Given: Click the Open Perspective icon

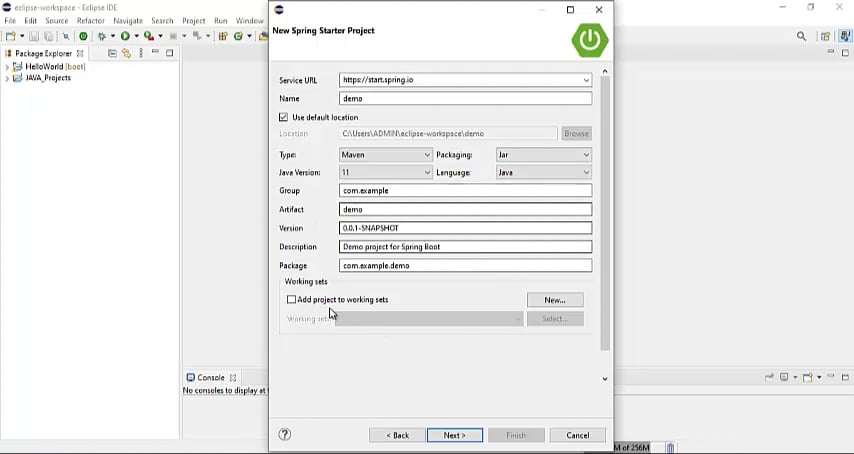Looking at the screenshot, I should click(826, 36).
